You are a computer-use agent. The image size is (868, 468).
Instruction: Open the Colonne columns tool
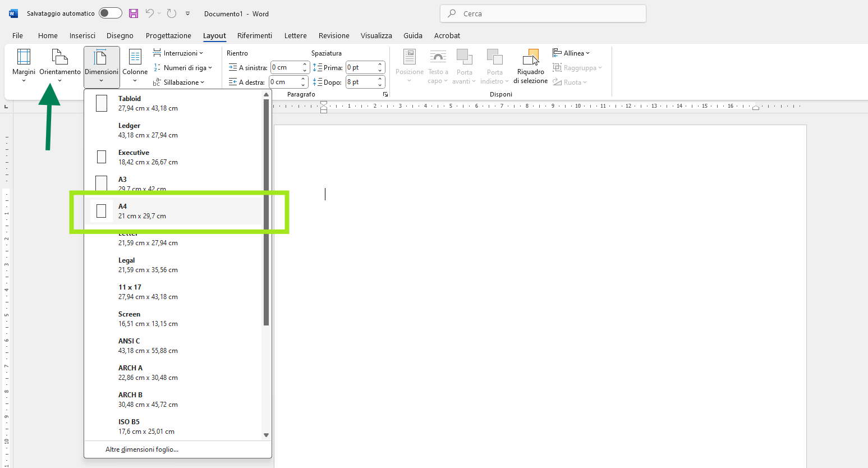(135, 58)
